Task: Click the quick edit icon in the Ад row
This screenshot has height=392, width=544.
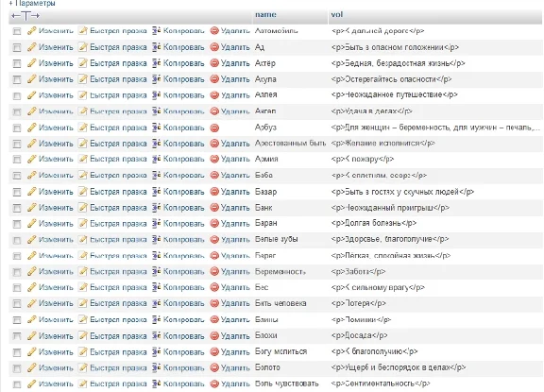Action: tap(82, 47)
